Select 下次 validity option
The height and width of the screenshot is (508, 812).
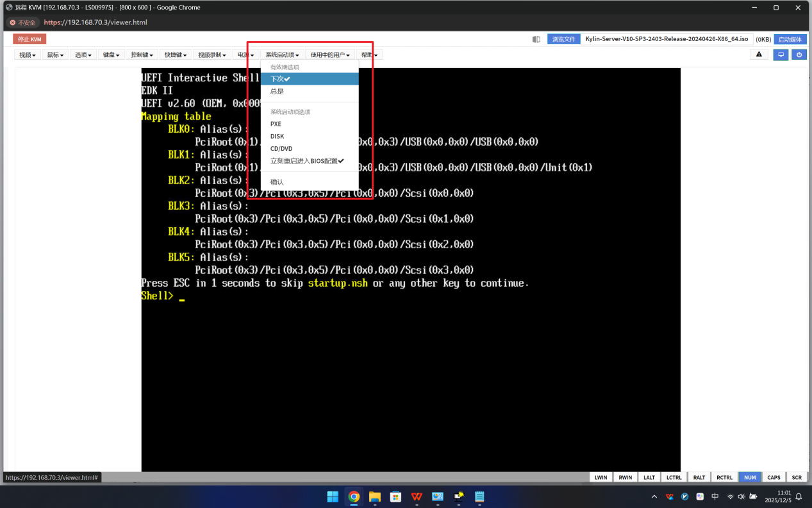[x=310, y=79]
